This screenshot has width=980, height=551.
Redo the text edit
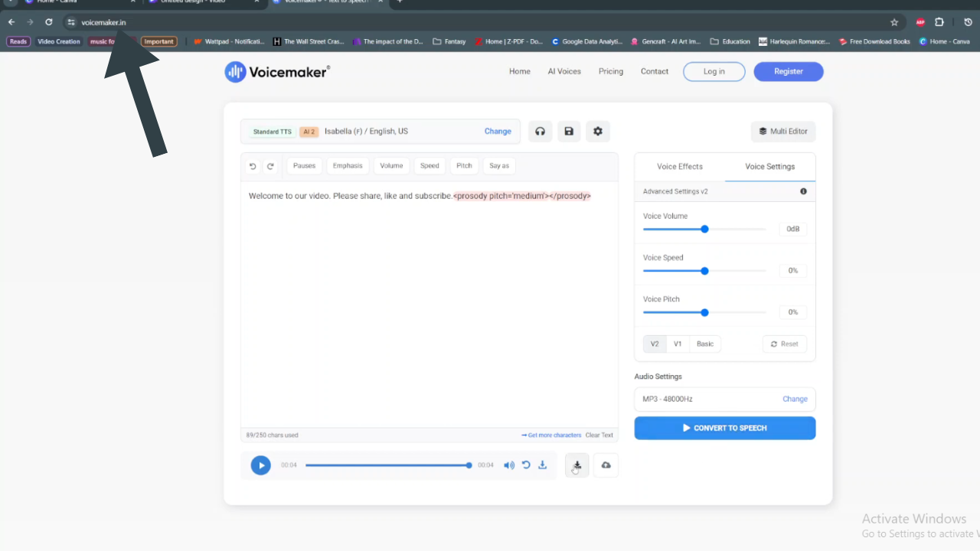click(x=270, y=166)
